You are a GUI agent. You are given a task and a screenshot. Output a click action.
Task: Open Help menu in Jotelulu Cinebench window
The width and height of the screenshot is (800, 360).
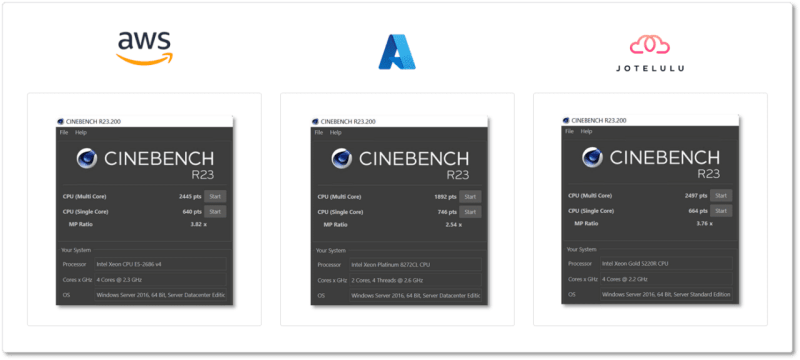pyautogui.click(x=586, y=132)
